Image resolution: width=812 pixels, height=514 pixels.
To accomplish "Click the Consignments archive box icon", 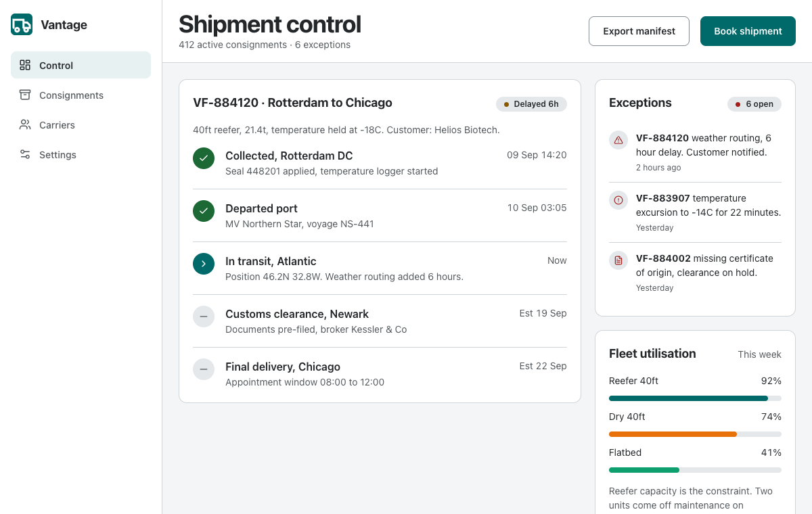I will (25, 95).
